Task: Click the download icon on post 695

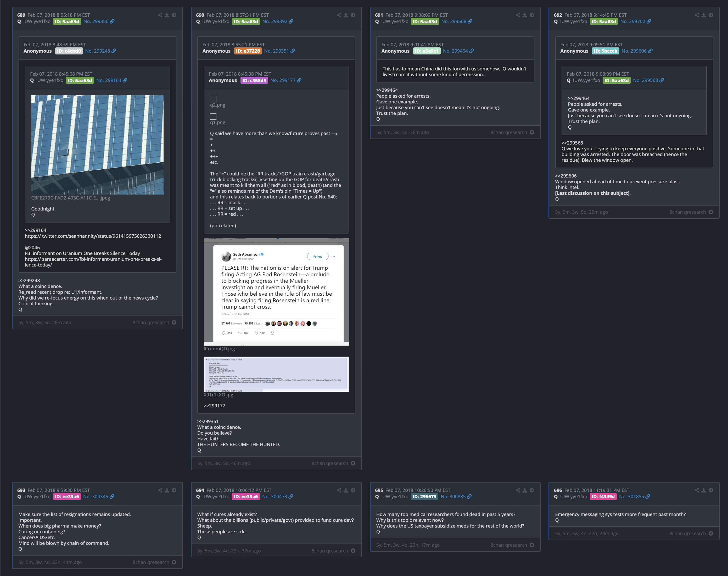Action: click(525, 490)
